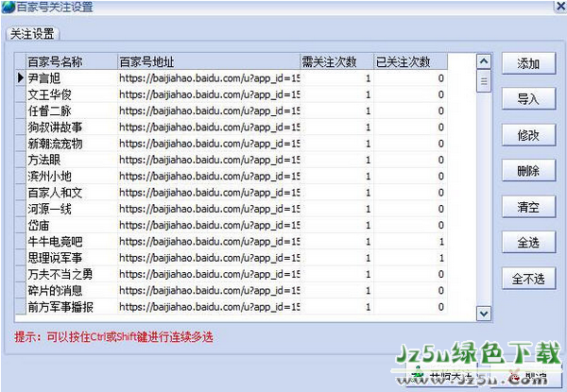This screenshot has height=392, width=567.
Task: Select the row named 思理说军事
Action: [x=232, y=258]
